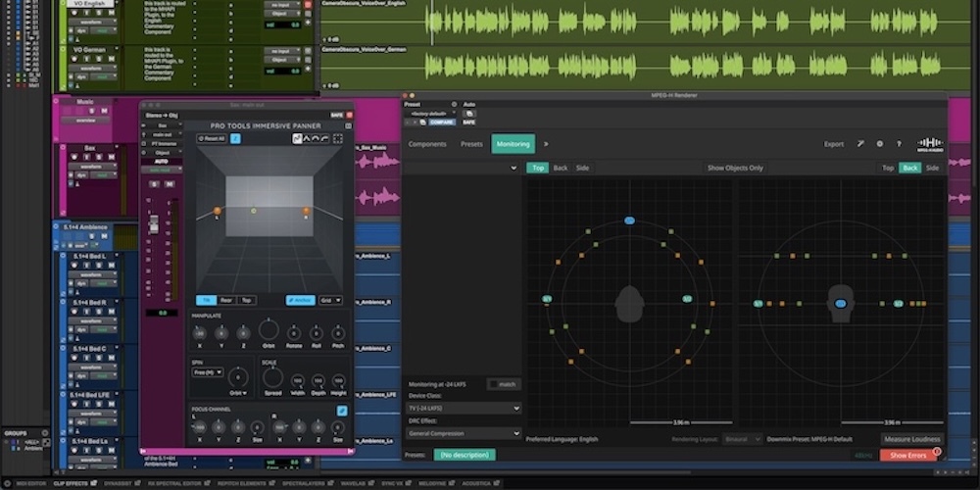Set left view to Side
This screenshot has width=980, height=490.
click(x=582, y=168)
